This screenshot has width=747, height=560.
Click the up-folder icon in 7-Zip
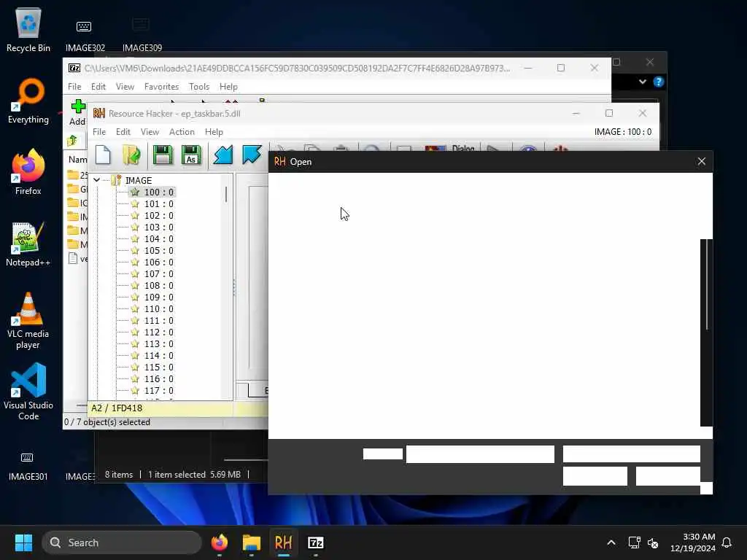pos(72,141)
